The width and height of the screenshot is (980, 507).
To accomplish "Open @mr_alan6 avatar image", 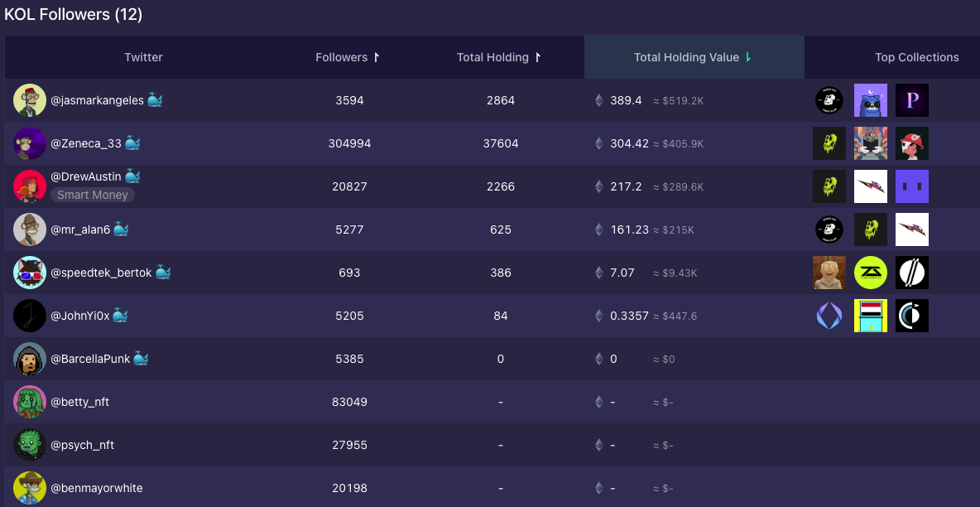I will (30, 229).
